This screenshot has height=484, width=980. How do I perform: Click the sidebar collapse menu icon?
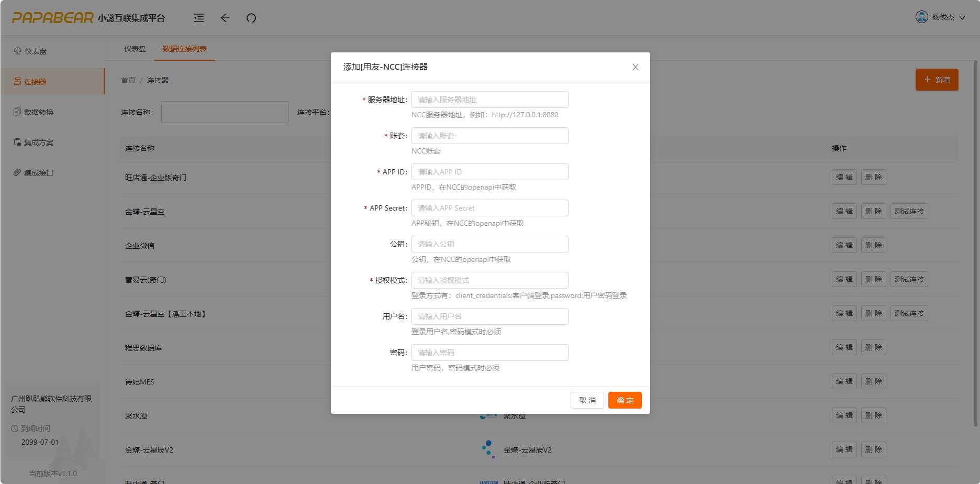point(199,18)
